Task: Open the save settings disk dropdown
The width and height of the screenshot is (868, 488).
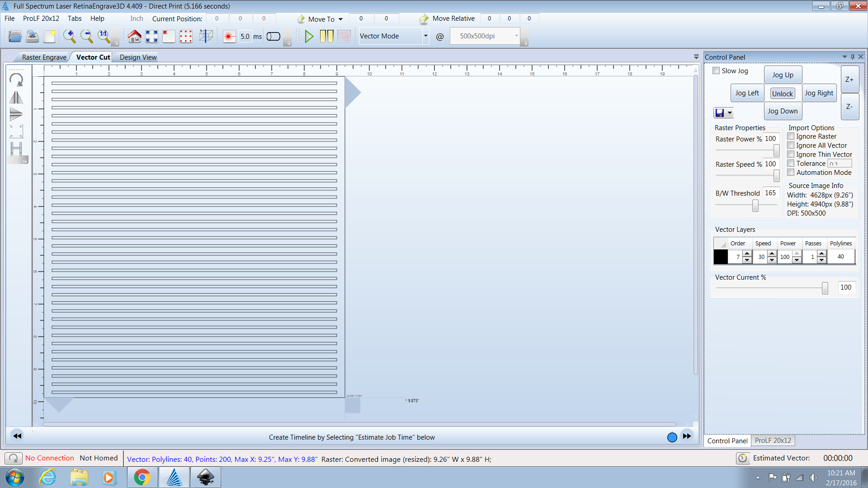Action: (730, 113)
